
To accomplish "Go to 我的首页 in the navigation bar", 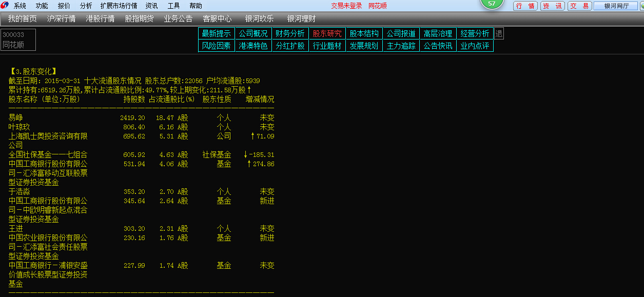I will 23,18.
